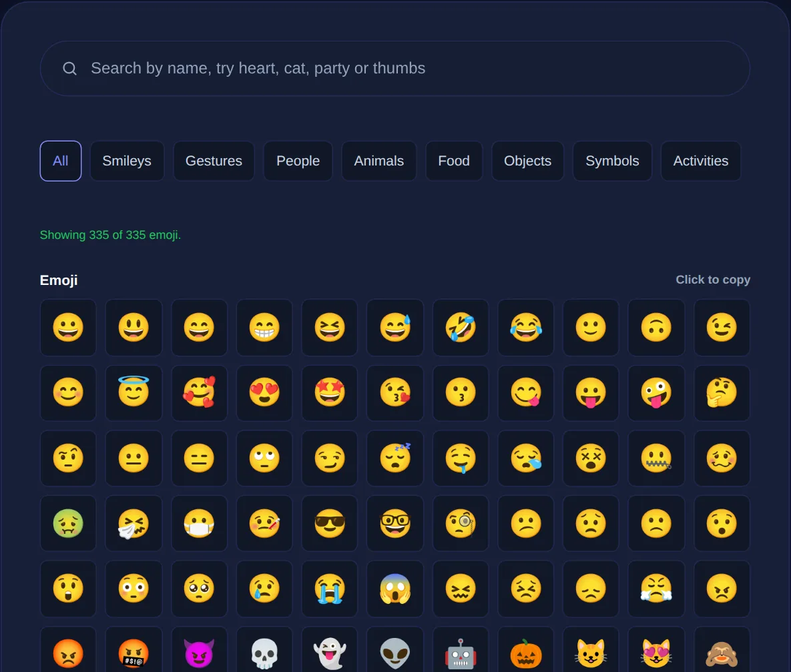Copy the sleeping face with zzz emoji

coord(395,458)
